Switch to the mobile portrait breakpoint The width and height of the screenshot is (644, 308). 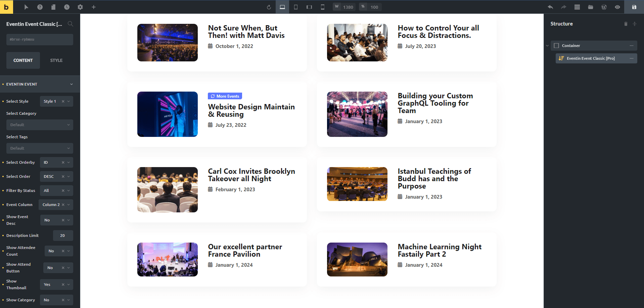322,7
